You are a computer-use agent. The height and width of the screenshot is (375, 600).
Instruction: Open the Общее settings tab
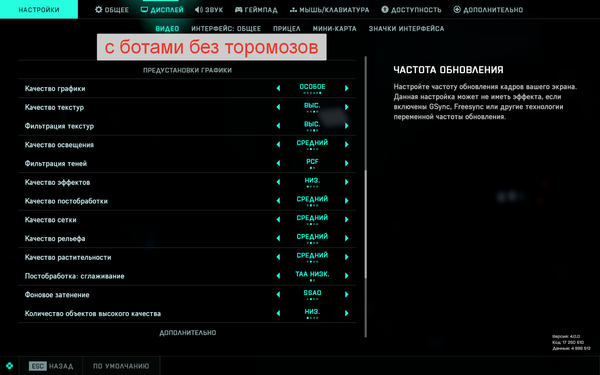click(112, 10)
